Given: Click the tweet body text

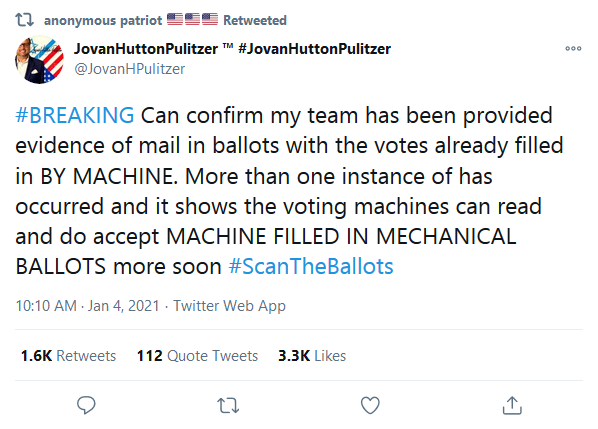Looking at the screenshot, I should tap(289, 191).
